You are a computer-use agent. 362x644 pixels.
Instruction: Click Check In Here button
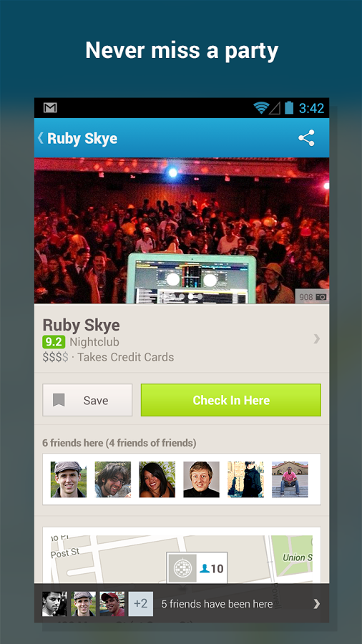[x=231, y=400]
